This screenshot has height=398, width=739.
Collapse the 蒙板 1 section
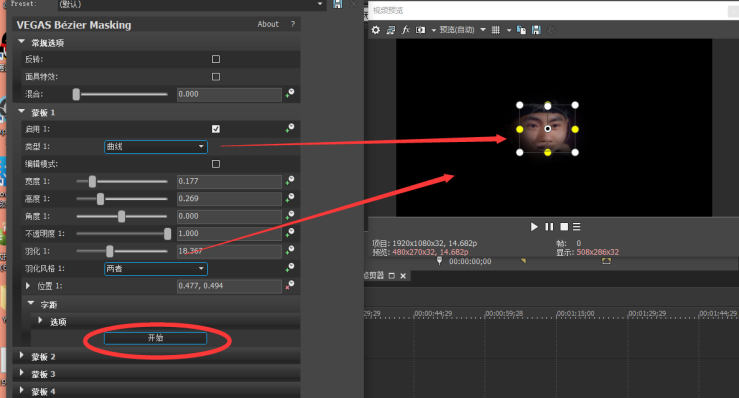point(22,112)
